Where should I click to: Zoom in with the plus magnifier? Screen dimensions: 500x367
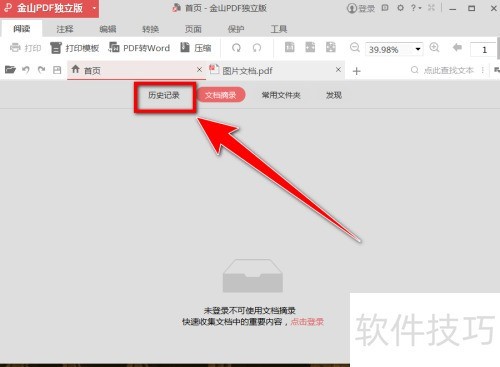pyautogui.click(x=434, y=48)
